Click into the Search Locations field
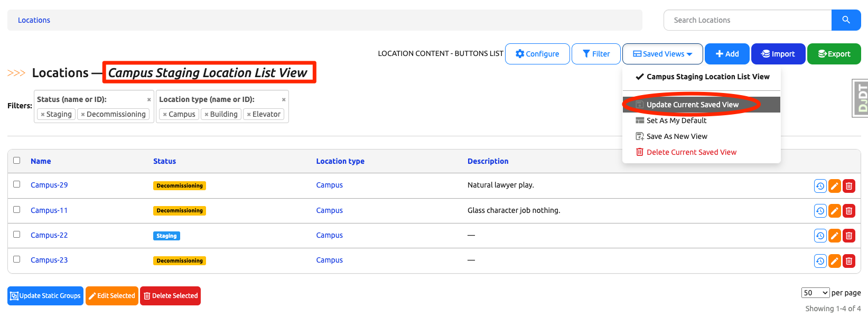The height and width of the screenshot is (317, 868). pyautogui.click(x=747, y=20)
